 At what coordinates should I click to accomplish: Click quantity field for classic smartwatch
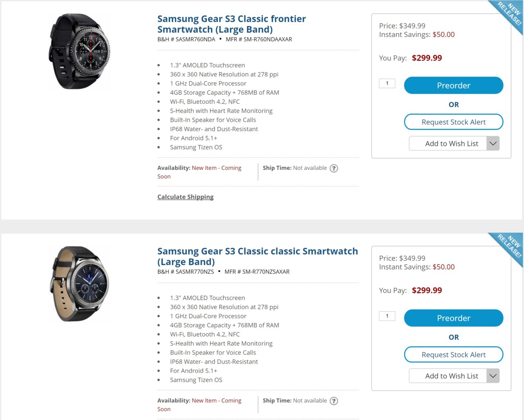pos(387,316)
